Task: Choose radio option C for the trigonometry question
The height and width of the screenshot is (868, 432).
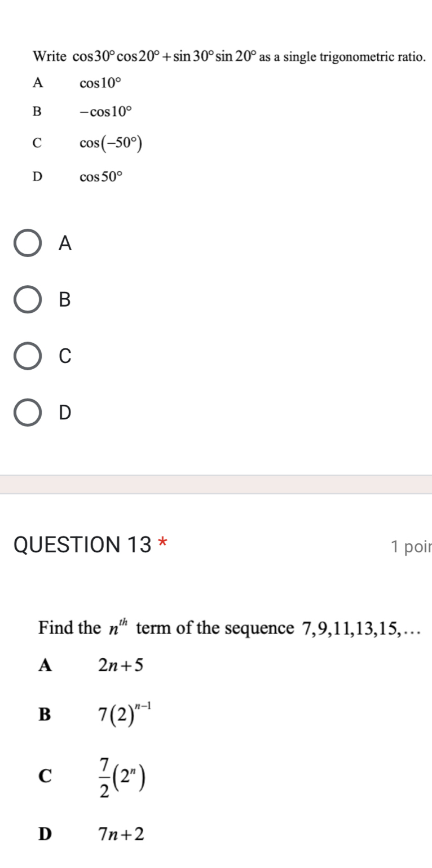Action: pyautogui.click(x=28, y=356)
